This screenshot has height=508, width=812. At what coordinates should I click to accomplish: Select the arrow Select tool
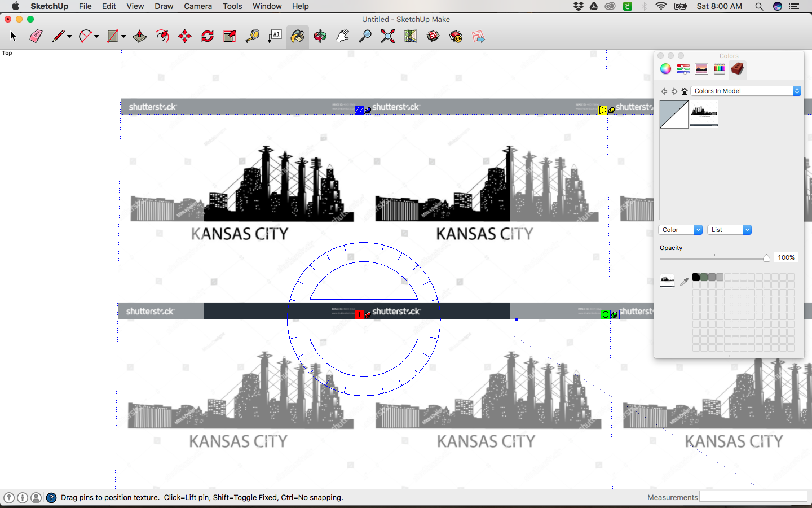point(14,37)
